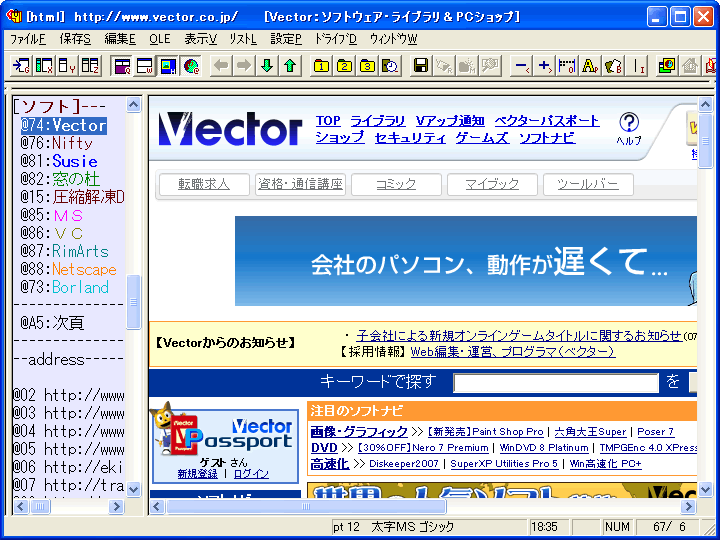Click the コミック button

point(396,185)
